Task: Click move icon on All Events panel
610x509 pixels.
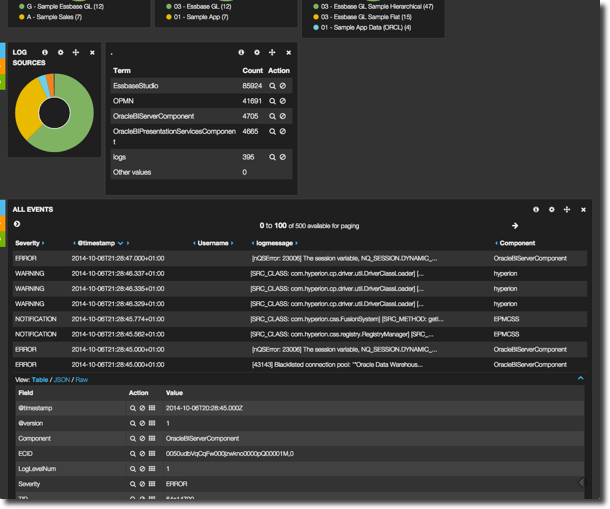Action: tap(567, 210)
